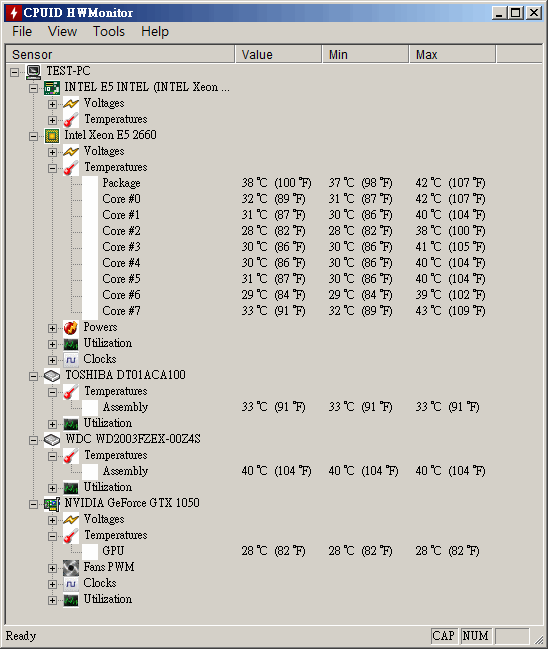Click the TOSHIBA hard drive icon
Viewport: 548px width, 649px height.
point(52,376)
